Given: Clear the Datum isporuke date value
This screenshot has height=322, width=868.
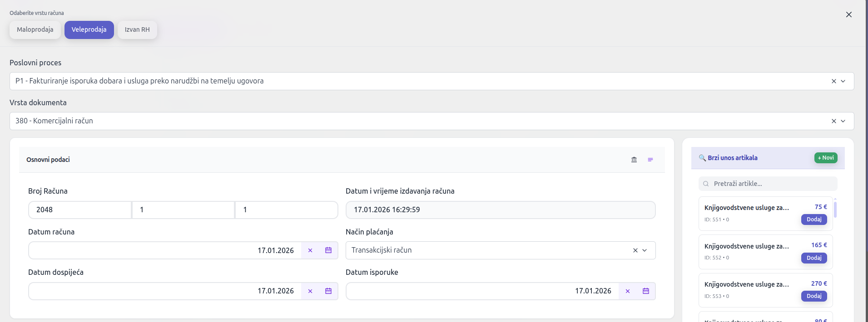Looking at the screenshot, I should tap(628, 291).
